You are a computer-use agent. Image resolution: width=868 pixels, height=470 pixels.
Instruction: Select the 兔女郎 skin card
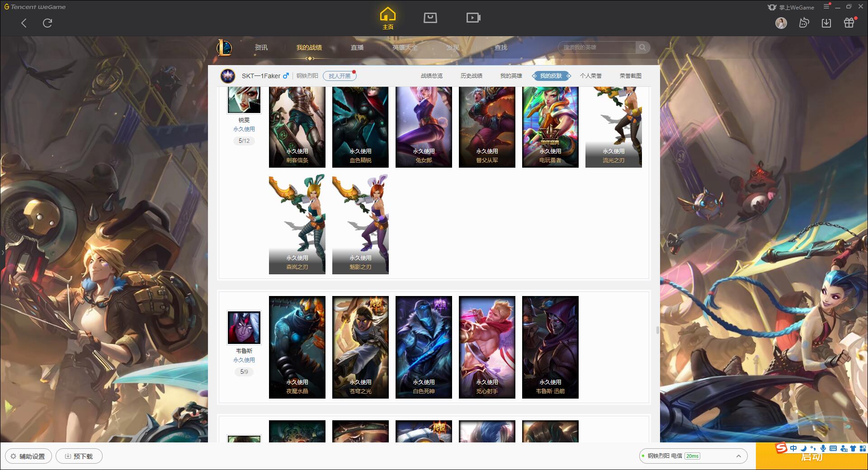(x=424, y=127)
